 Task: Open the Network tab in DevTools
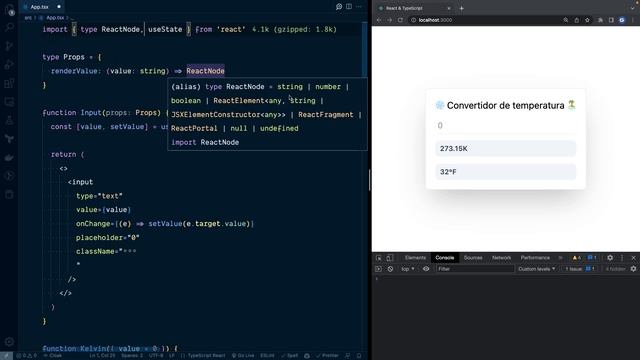(501, 258)
